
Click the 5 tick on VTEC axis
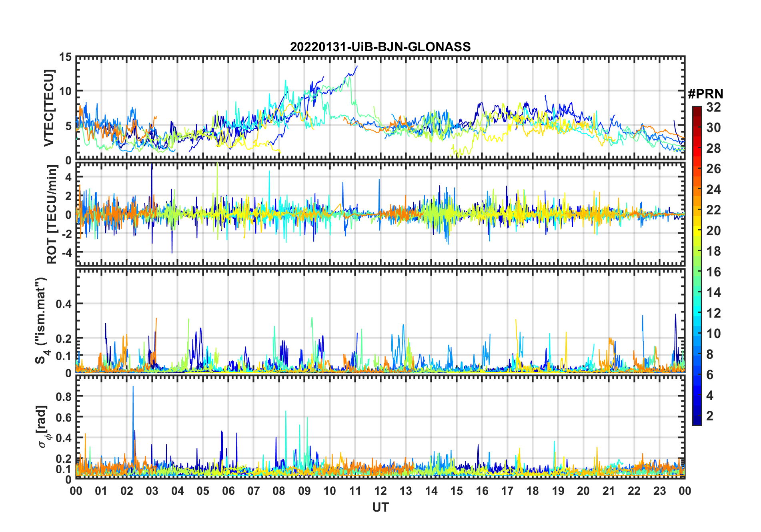pos(68,126)
